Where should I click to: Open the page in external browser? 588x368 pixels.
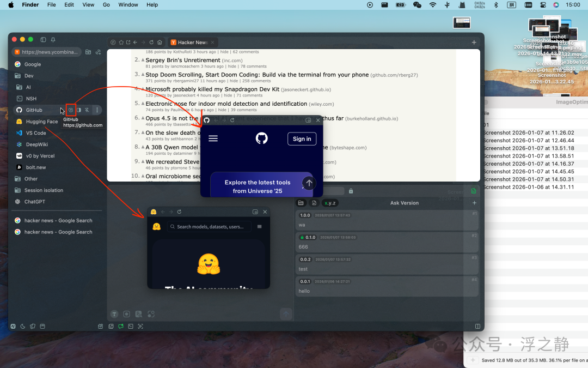coord(128,43)
